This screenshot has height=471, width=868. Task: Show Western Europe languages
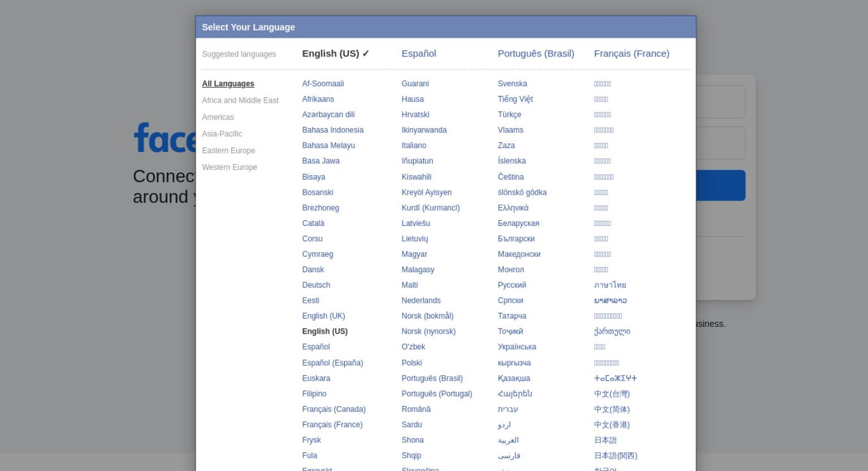(229, 167)
